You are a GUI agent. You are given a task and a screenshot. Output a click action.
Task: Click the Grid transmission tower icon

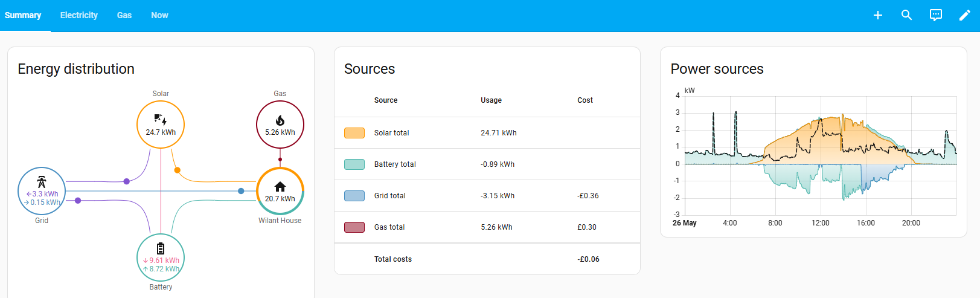42,182
